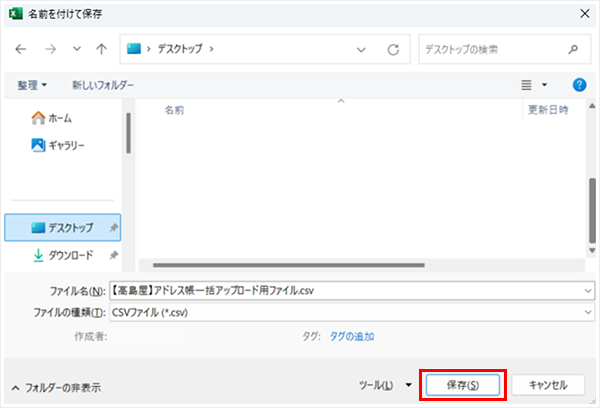600x408 pixels.
Task: Open the ファイルの種類 CSV dropdown
Action: pyautogui.click(x=586, y=312)
